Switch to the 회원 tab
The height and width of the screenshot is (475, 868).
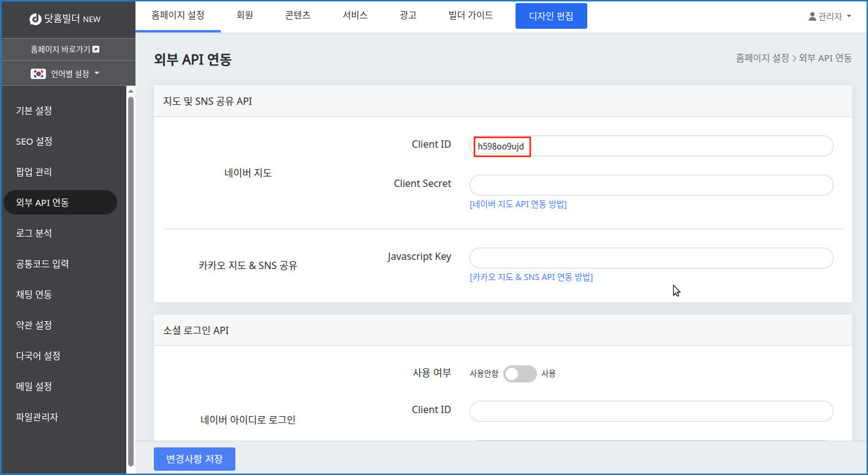(245, 15)
